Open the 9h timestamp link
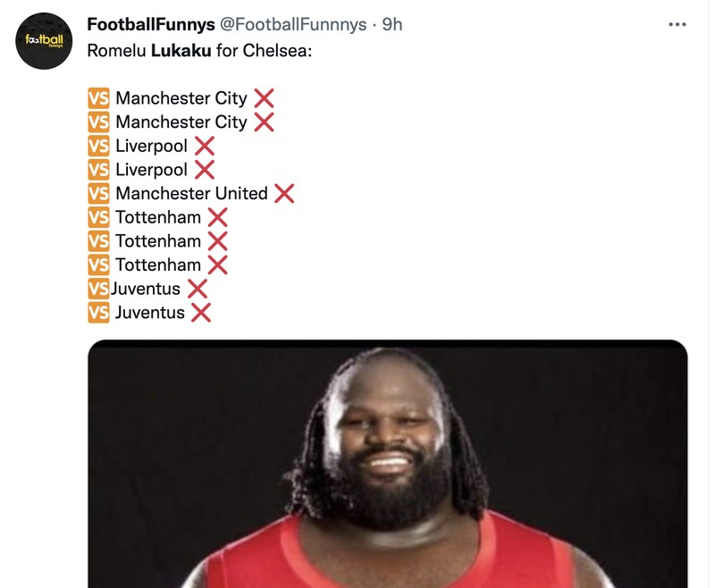The image size is (715, 588). point(391,26)
